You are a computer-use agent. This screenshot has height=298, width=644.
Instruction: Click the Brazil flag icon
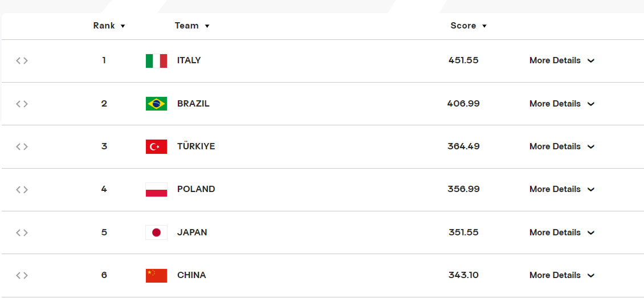[156, 104]
